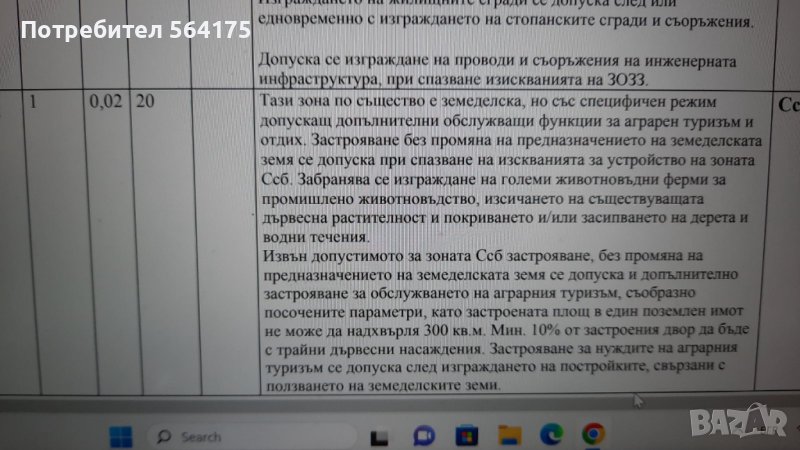800x450 pixels.
Task: Click the "Потребител 564175" label
Action: pos(135,31)
